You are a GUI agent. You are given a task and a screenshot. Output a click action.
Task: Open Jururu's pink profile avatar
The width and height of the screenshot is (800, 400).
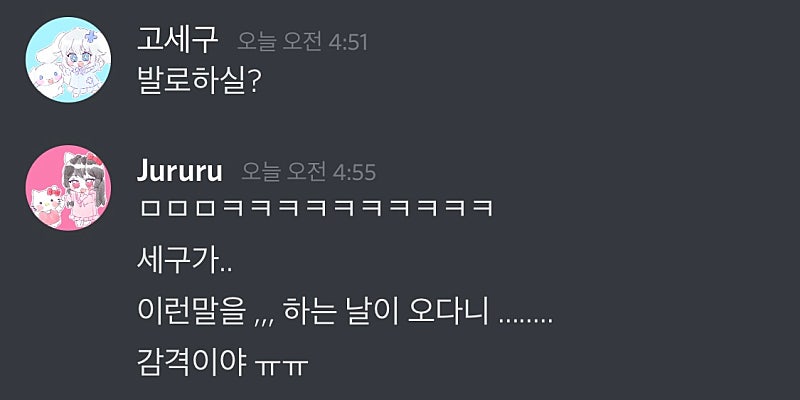click(x=68, y=188)
